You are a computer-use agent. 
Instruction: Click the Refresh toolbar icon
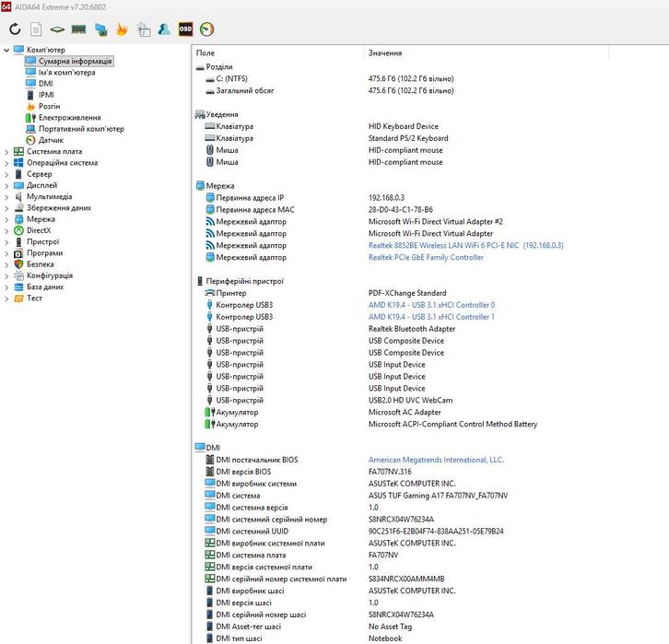click(15, 29)
